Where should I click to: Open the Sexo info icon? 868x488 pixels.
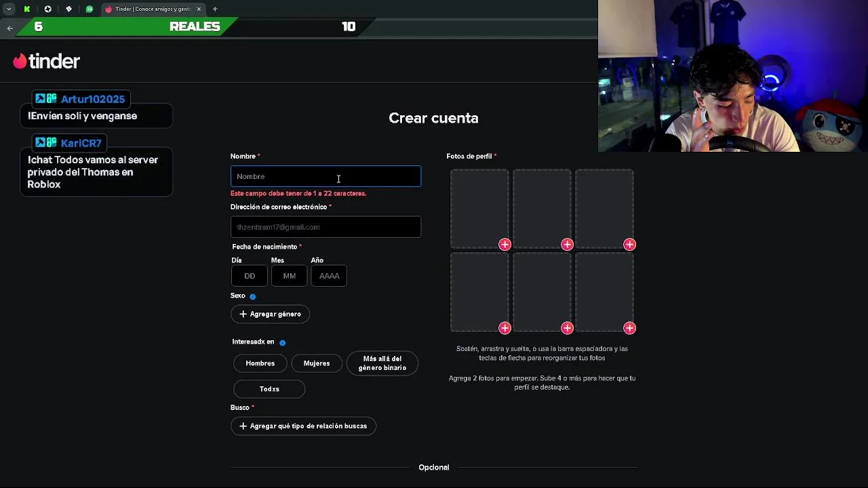[x=253, y=296]
